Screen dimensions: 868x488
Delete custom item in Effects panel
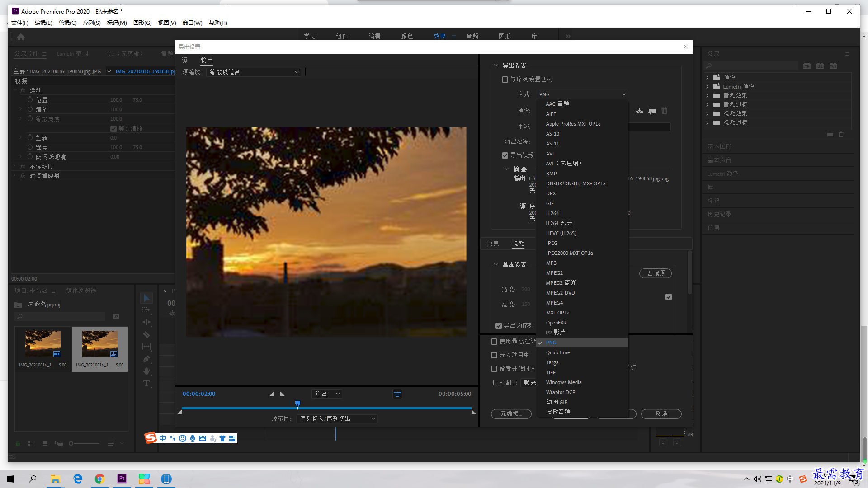click(x=841, y=135)
